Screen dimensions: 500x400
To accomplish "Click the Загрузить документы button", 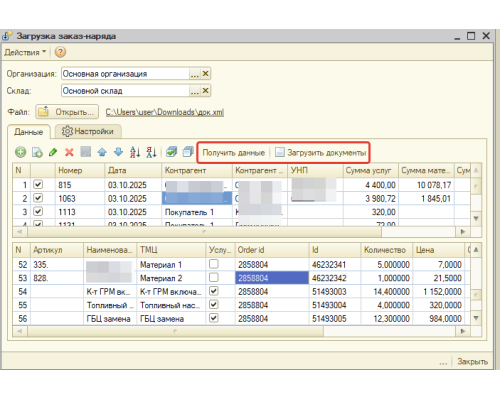I will pyautogui.click(x=321, y=153).
